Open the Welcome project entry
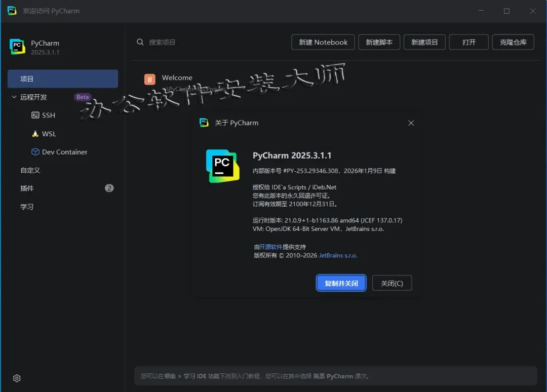 click(177, 78)
